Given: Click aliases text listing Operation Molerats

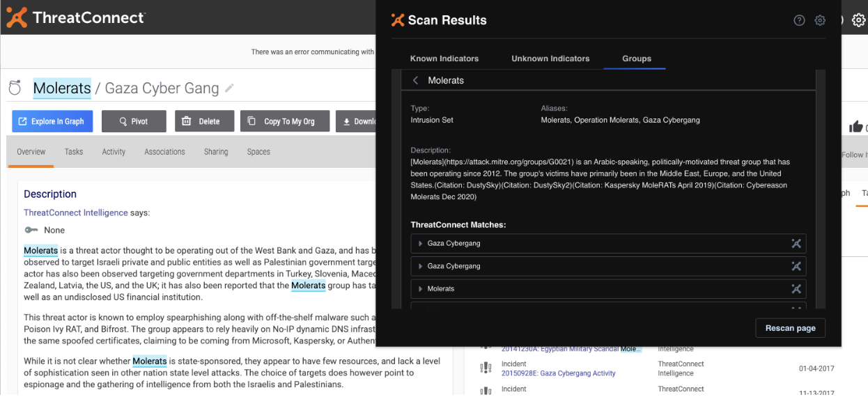Looking at the screenshot, I should (x=620, y=120).
